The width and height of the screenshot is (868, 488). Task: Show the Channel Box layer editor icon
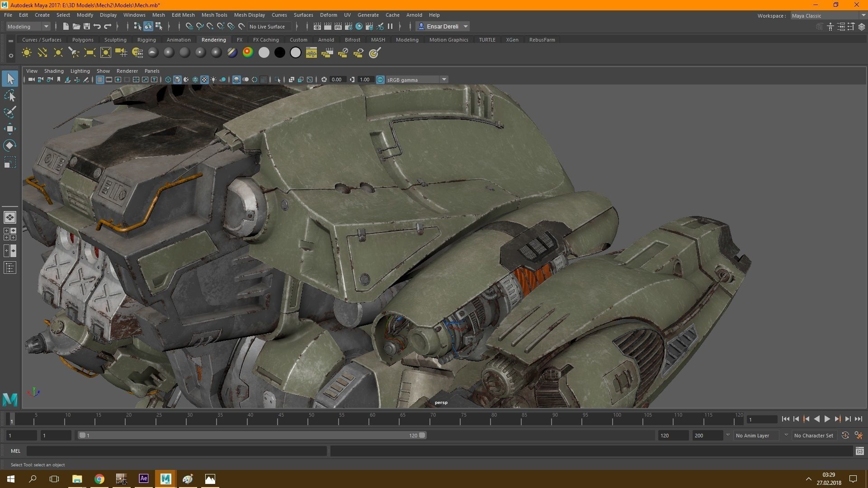click(x=862, y=27)
